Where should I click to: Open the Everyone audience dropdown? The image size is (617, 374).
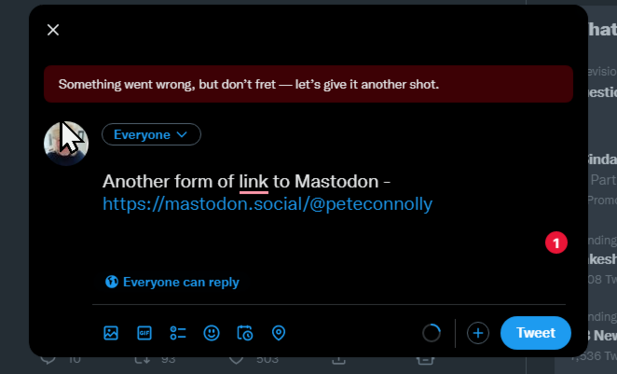(151, 135)
